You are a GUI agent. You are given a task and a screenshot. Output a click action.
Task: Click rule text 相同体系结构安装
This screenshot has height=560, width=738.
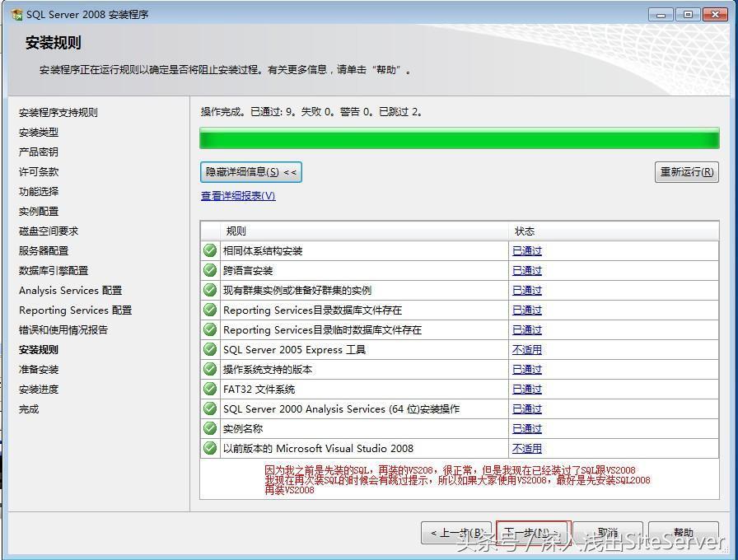[x=263, y=251]
